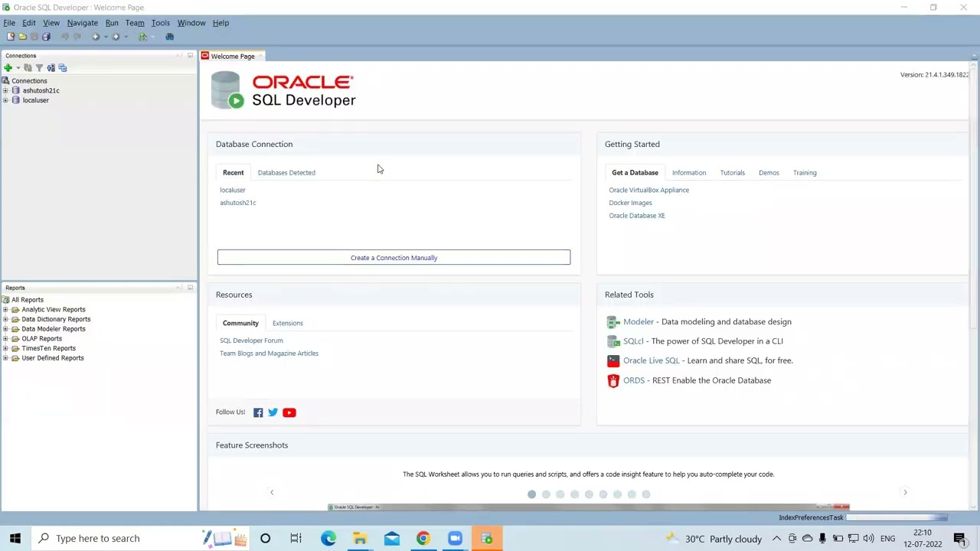Open the SQL Developer Forum link

tap(251, 341)
